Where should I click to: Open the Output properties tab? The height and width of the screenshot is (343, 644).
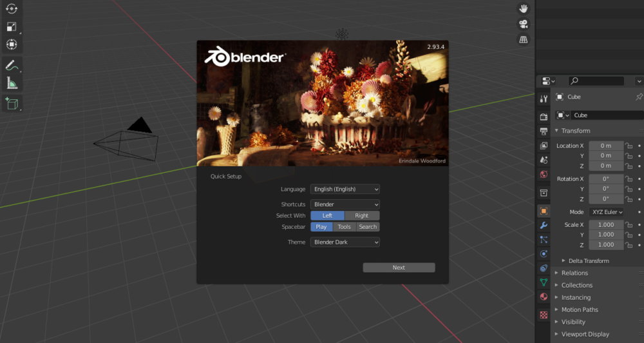(x=544, y=132)
